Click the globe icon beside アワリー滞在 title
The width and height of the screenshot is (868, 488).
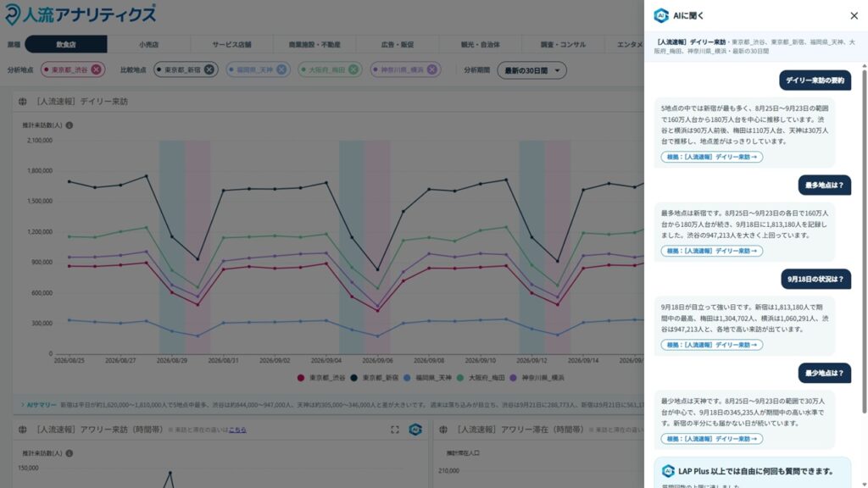click(x=442, y=430)
